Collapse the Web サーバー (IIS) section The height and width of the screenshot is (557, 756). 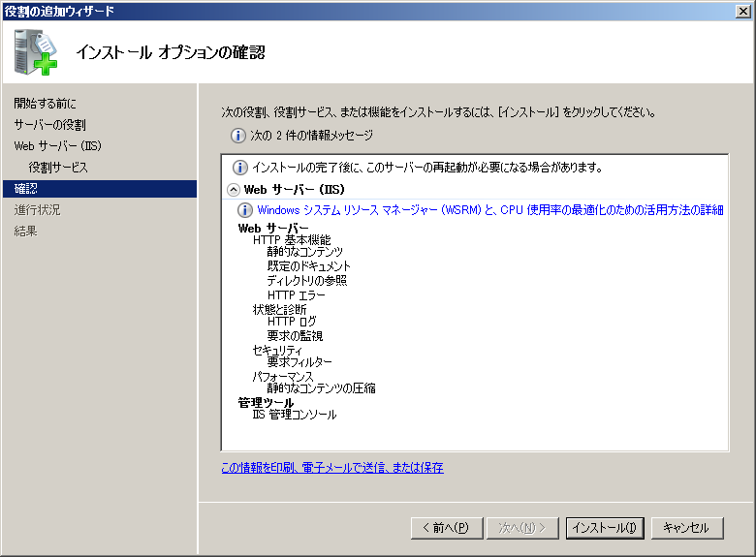click(x=234, y=190)
